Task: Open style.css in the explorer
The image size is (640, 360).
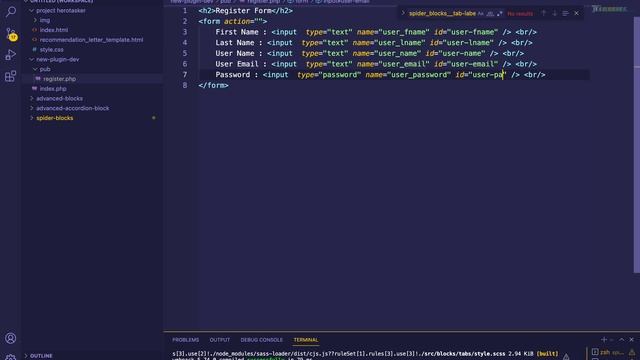Action: point(51,49)
